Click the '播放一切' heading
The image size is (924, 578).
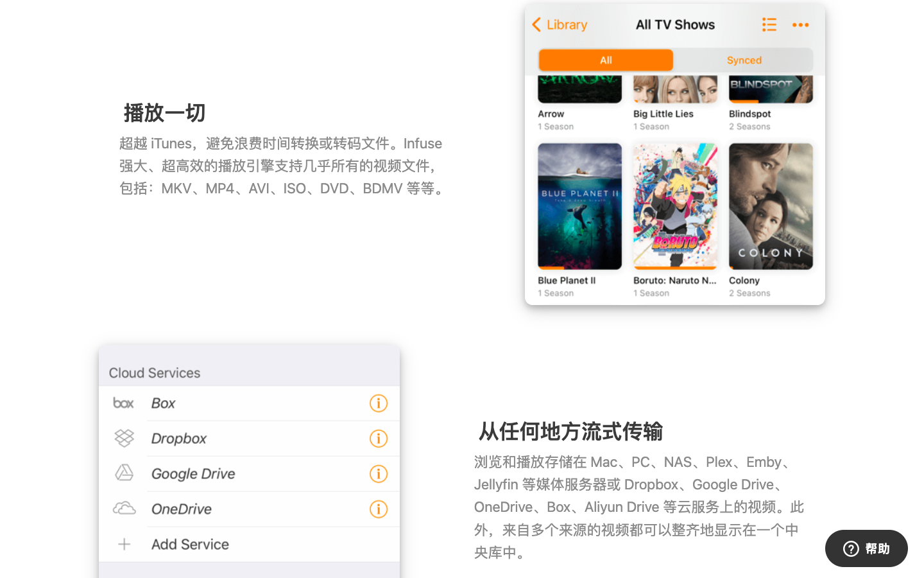(x=164, y=112)
